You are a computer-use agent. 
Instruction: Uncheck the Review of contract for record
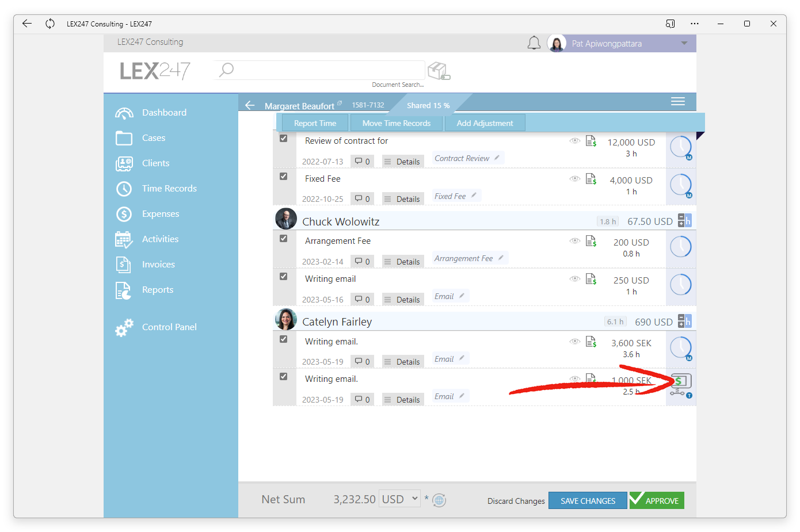(x=283, y=139)
